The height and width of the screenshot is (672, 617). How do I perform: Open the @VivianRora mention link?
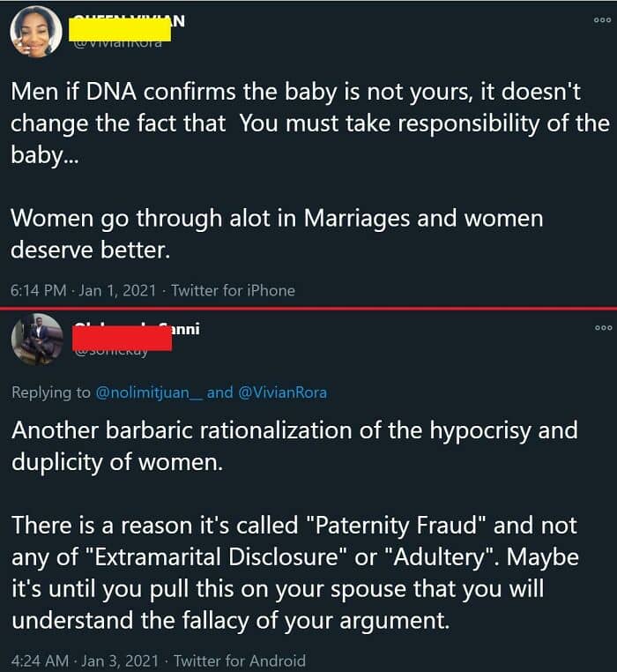(282, 392)
